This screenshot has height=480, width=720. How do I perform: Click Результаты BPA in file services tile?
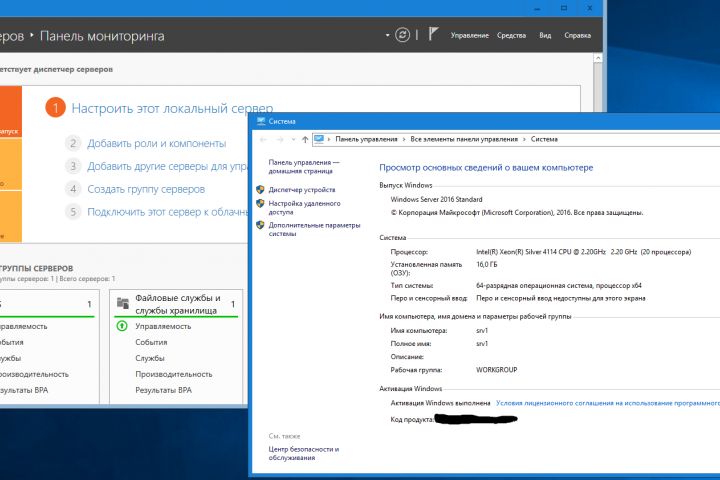[163, 390]
